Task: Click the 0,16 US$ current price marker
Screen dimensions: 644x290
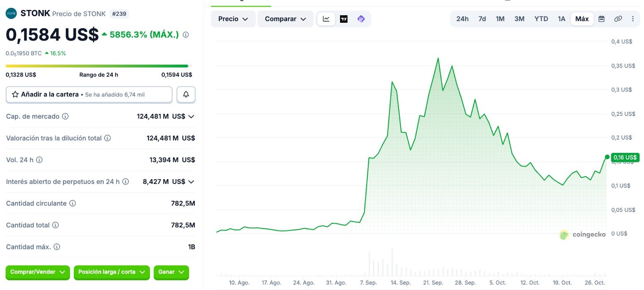Action: pyautogui.click(x=625, y=157)
